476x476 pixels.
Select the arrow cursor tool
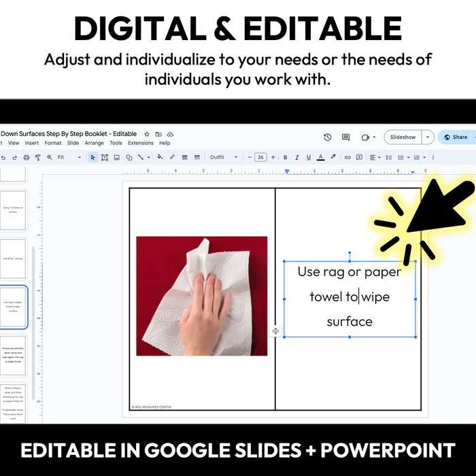point(93,157)
